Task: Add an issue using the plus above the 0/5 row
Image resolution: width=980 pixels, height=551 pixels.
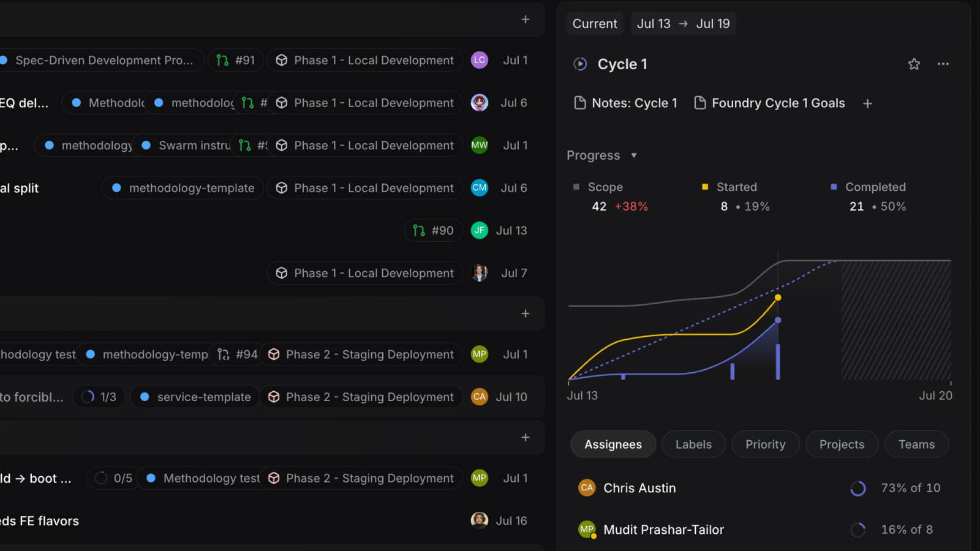Action: (526, 437)
